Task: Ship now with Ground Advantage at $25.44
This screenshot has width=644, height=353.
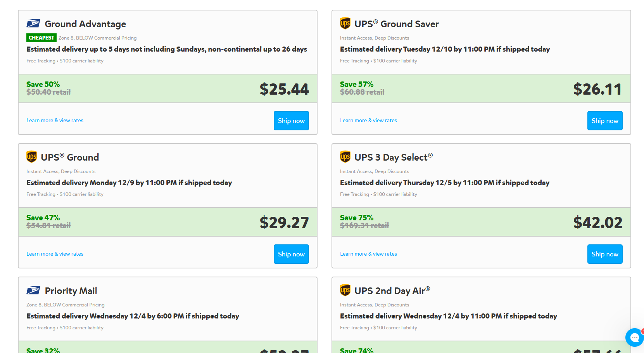Action: [291, 121]
